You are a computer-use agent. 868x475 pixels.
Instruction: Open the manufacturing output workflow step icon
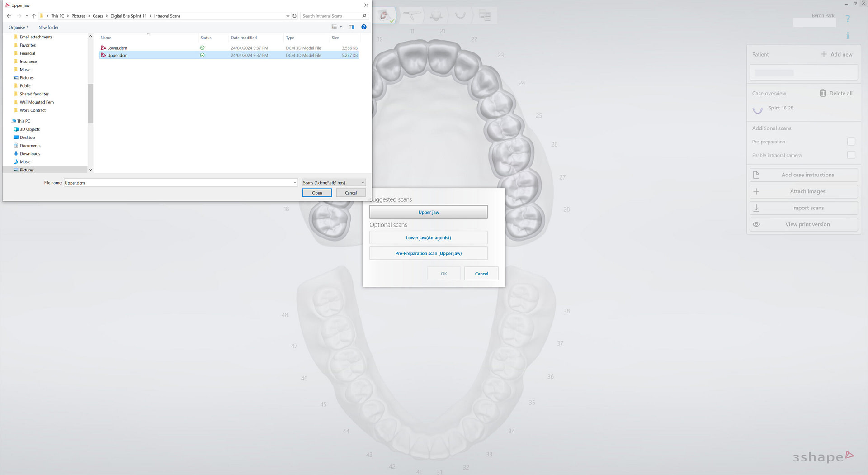(x=485, y=15)
